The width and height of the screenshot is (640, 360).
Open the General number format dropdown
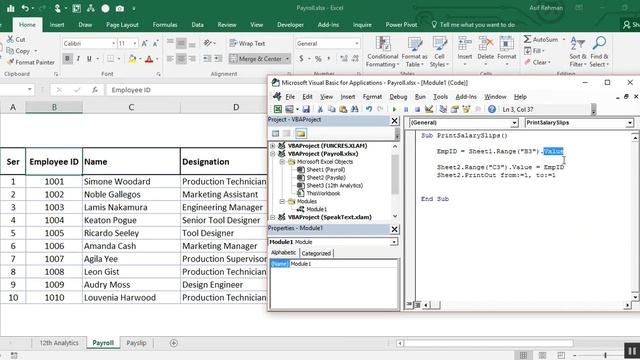357,43
